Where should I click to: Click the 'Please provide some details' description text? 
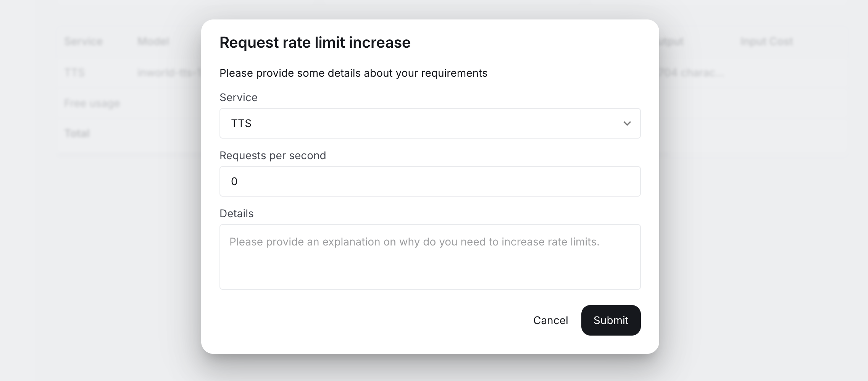click(x=353, y=73)
